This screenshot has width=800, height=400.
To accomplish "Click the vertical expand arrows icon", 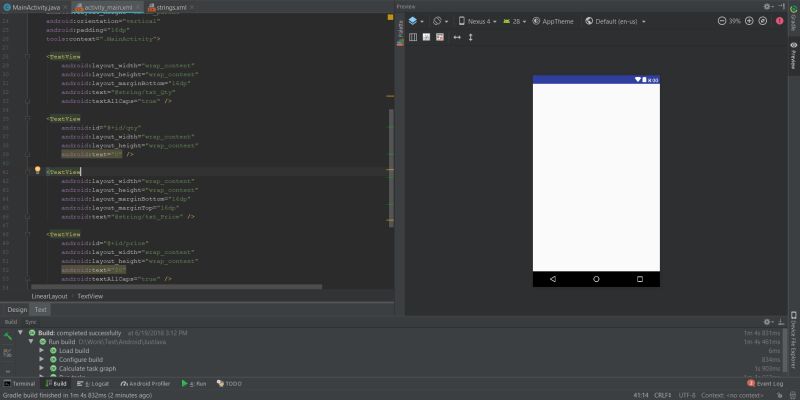I will click(470, 37).
